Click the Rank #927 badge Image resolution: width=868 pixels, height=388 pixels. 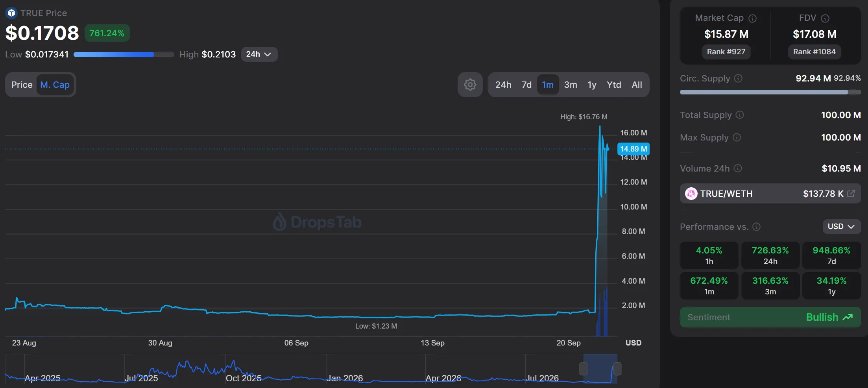coord(726,52)
